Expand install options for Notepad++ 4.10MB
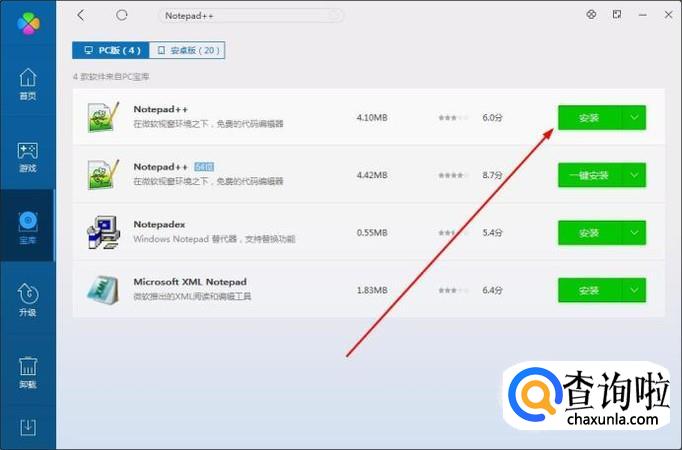The width and height of the screenshot is (682, 450). [x=634, y=118]
